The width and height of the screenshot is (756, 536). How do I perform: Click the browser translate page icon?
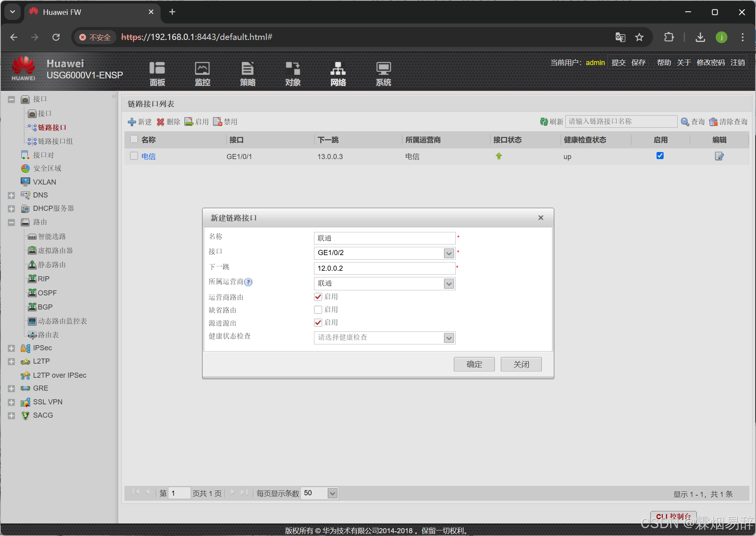[x=620, y=37]
